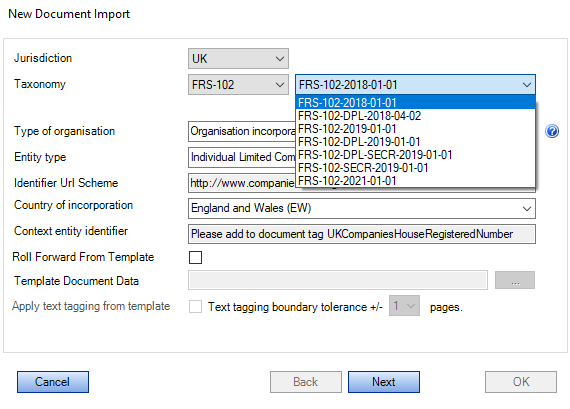Choose FRS-102-SECR-2019-01-01 taxonomy option
Screen dimensions: 570x409
(415, 168)
